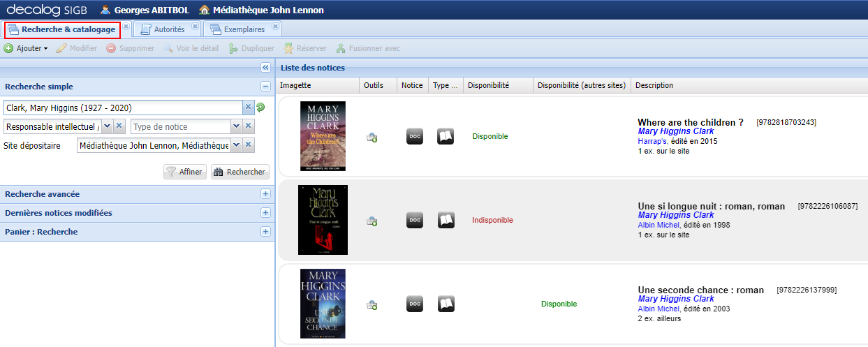Open the Site dépositaire dropdown arrow
The height and width of the screenshot is (347, 868).
pyautogui.click(x=236, y=145)
